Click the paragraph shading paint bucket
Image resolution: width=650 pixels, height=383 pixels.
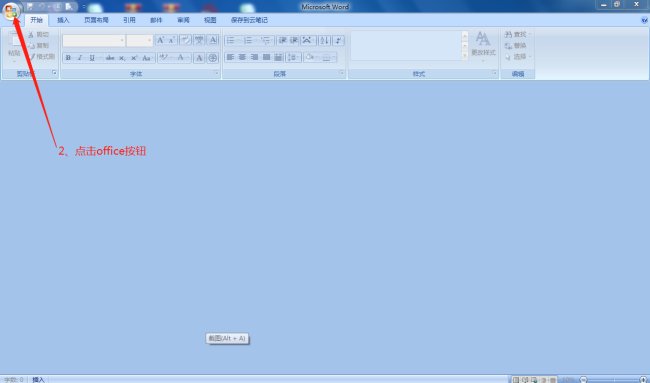tap(309, 57)
